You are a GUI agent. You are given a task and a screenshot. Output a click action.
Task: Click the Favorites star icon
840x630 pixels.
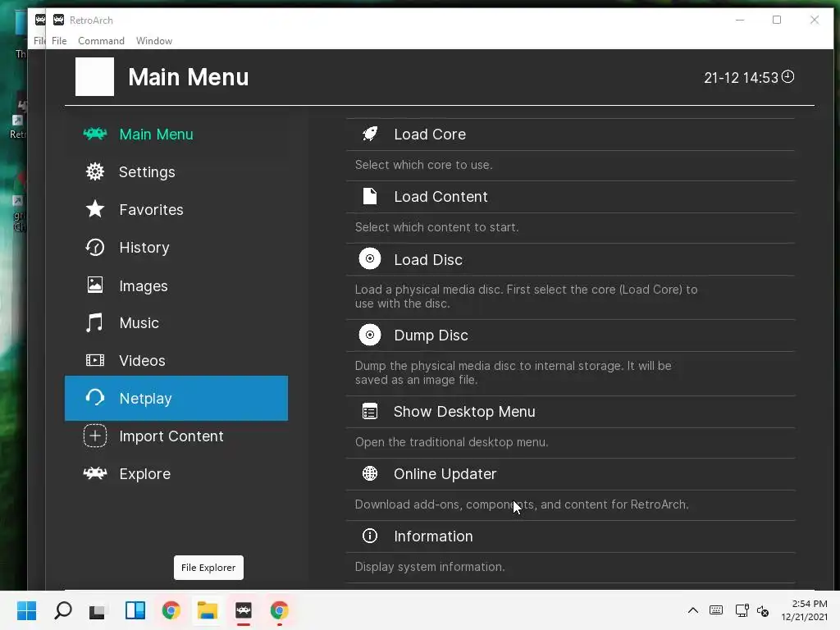tap(95, 209)
